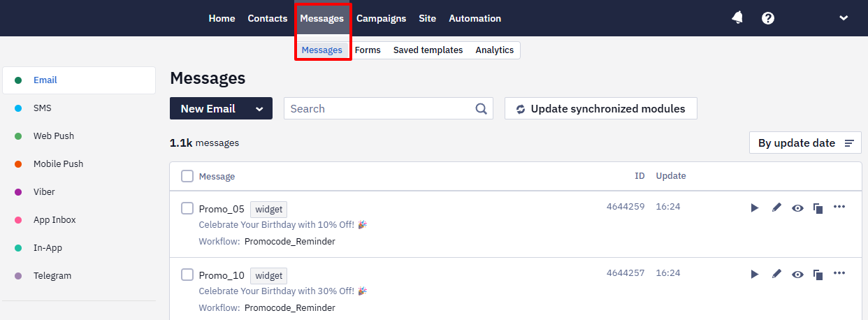
Task: Launch Promo_05 using the play icon
Action: [x=755, y=208]
